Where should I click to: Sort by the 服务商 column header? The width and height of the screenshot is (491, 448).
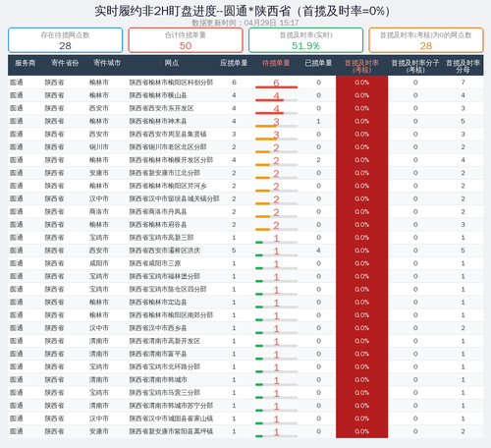point(25,63)
